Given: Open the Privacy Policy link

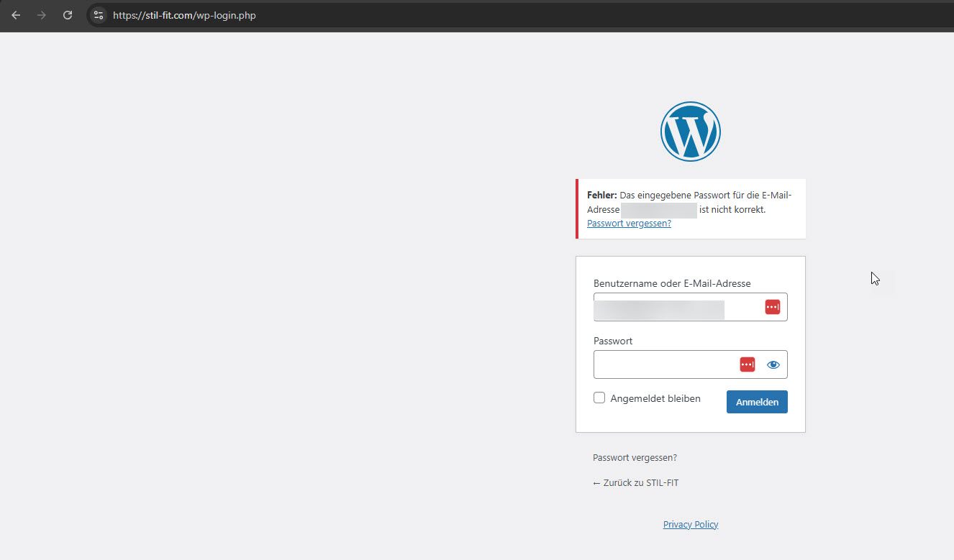Looking at the screenshot, I should (691, 525).
